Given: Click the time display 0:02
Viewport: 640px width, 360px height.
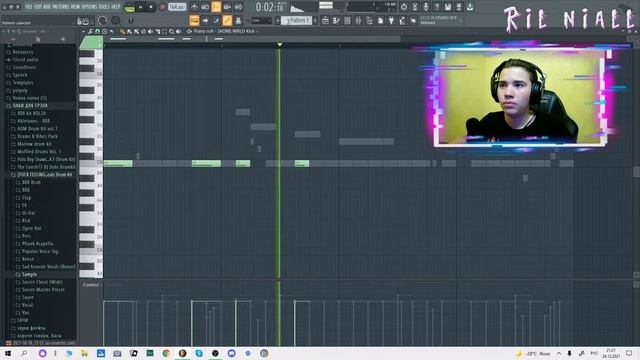Looking at the screenshot, I should (x=270, y=7).
